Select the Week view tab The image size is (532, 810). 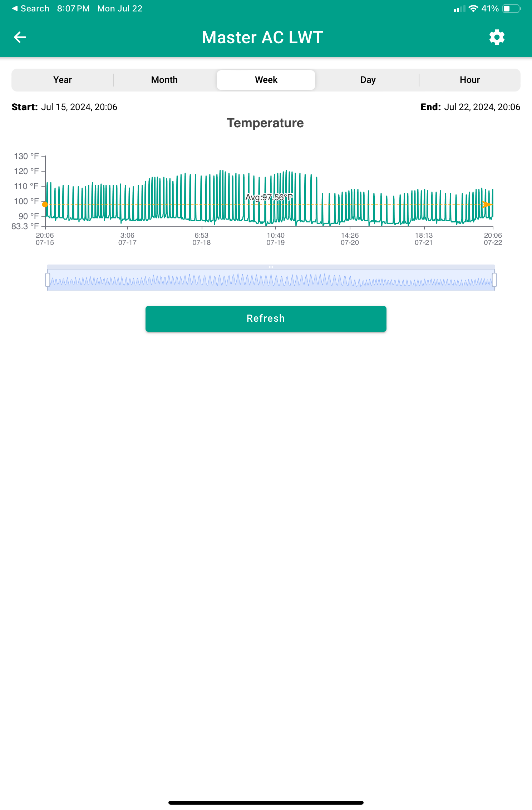266,80
